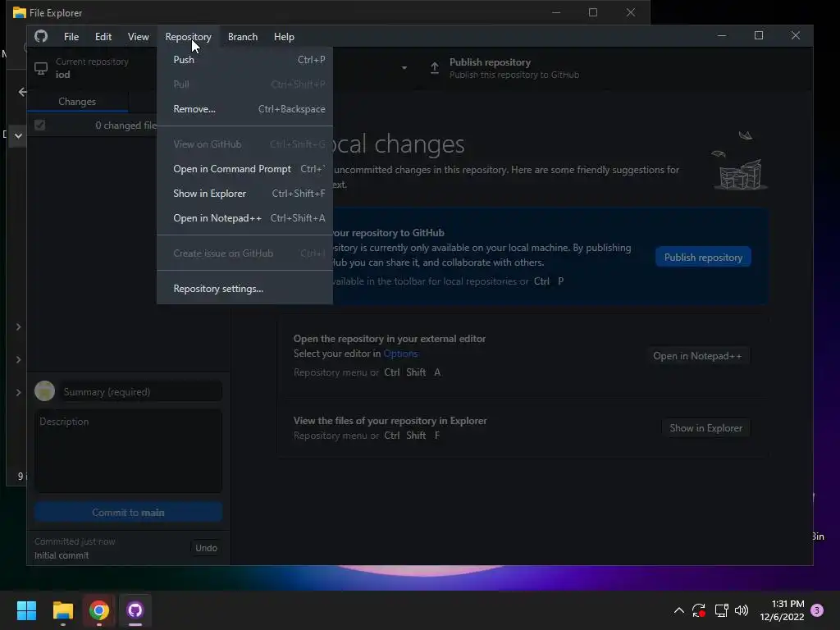Select Show in Explorer menu entry
The width and height of the screenshot is (840, 630).
(x=244, y=194)
